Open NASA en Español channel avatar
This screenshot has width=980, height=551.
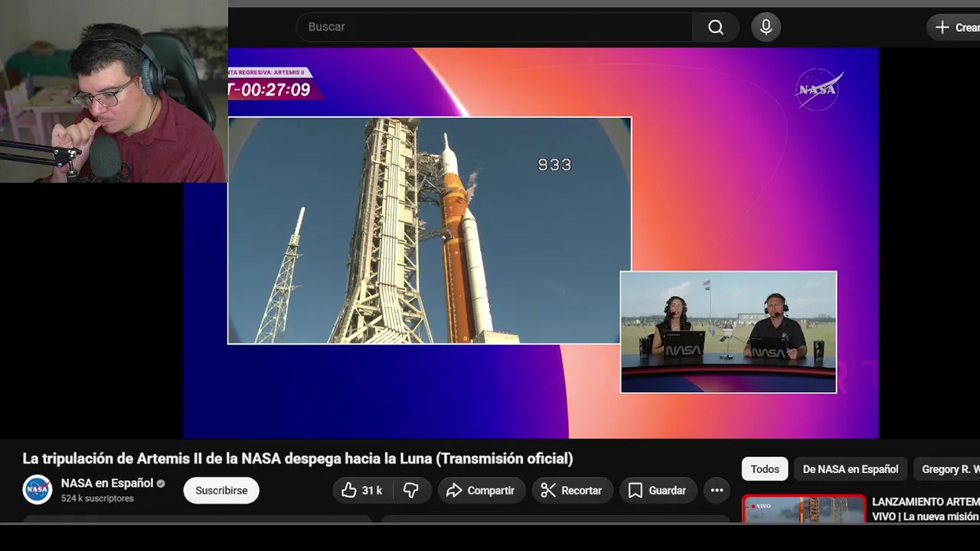click(x=37, y=490)
